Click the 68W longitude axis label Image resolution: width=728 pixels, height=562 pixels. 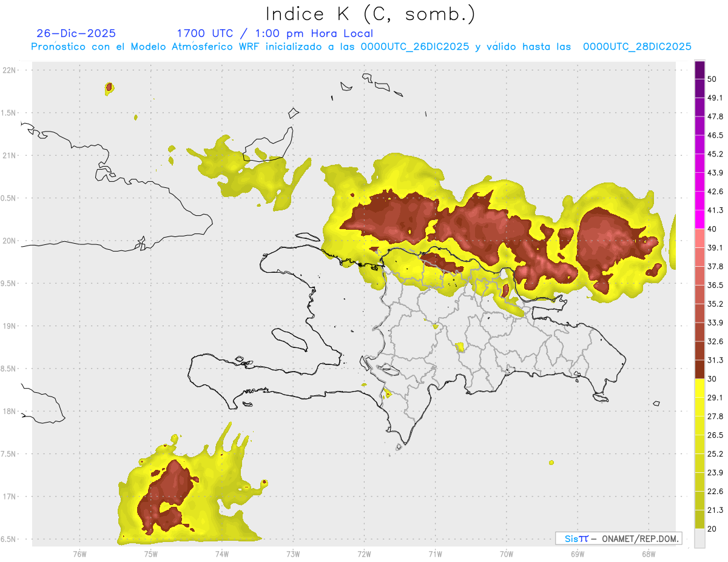point(649,554)
